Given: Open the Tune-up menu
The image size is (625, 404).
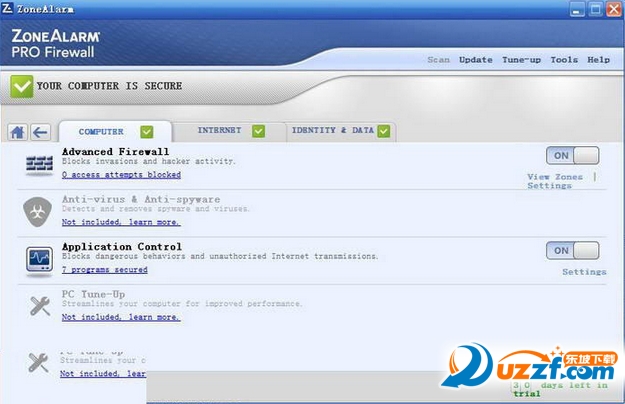Looking at the screenshot, I should coord(521,60).
